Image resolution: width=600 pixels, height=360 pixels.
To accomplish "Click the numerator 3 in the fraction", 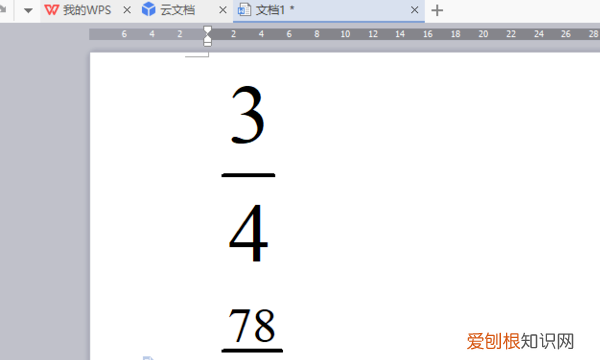I will (x=248, y=115).
